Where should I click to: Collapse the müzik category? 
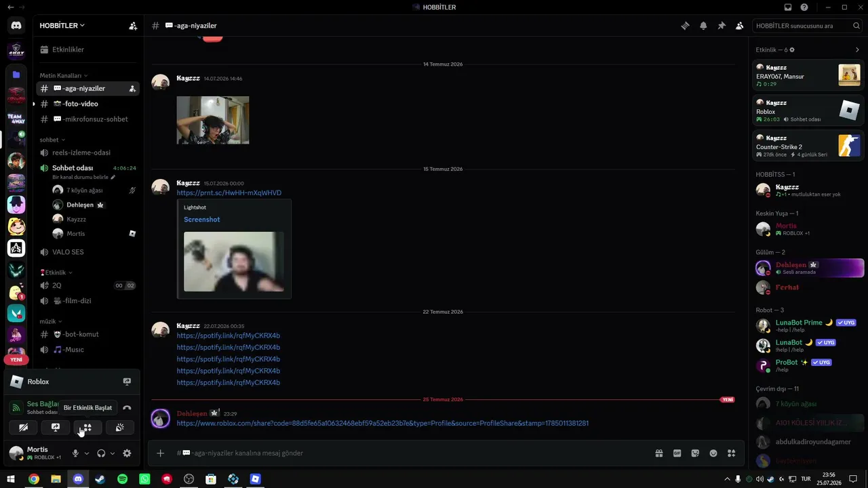(x=52, y=321)
